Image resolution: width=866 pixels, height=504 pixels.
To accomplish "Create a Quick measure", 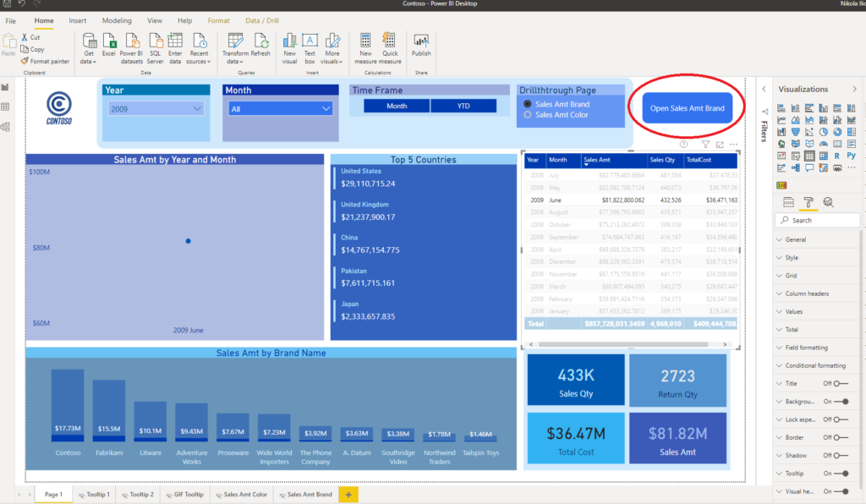I will point(390,48).
